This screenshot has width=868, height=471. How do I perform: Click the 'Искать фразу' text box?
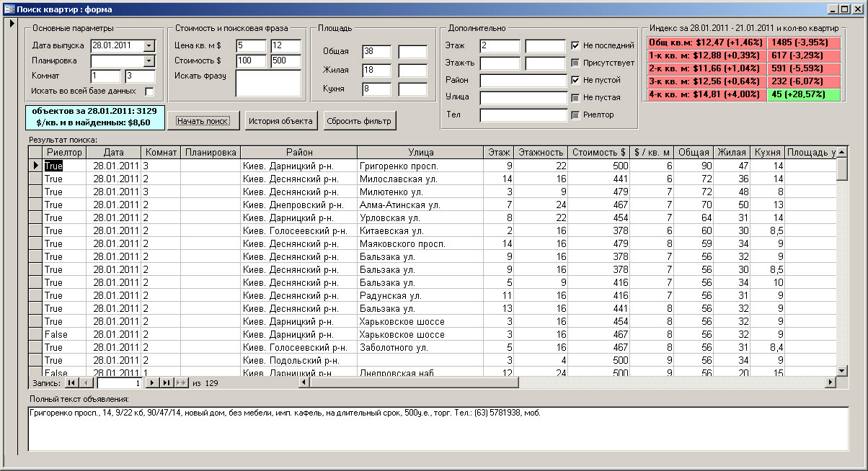(268, 83)
